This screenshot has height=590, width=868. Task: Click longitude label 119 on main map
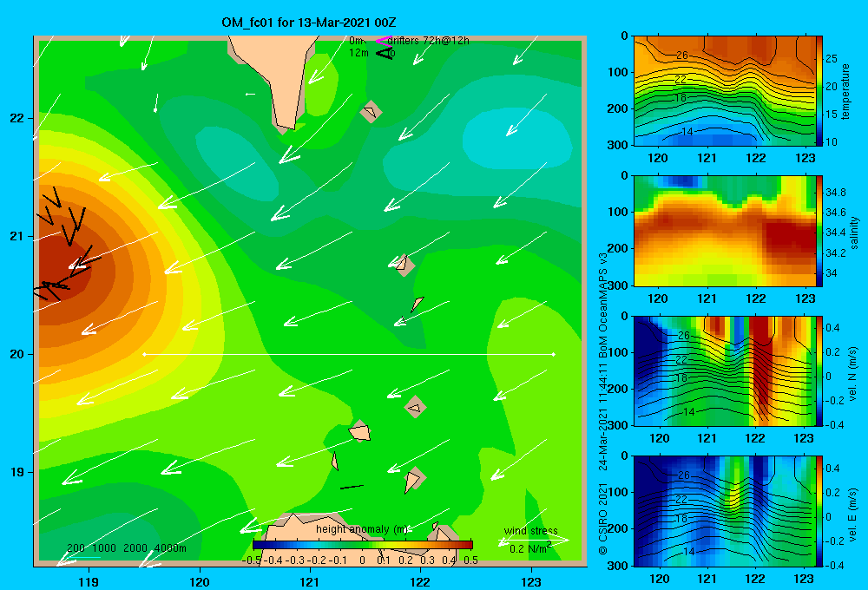[89, 581]
